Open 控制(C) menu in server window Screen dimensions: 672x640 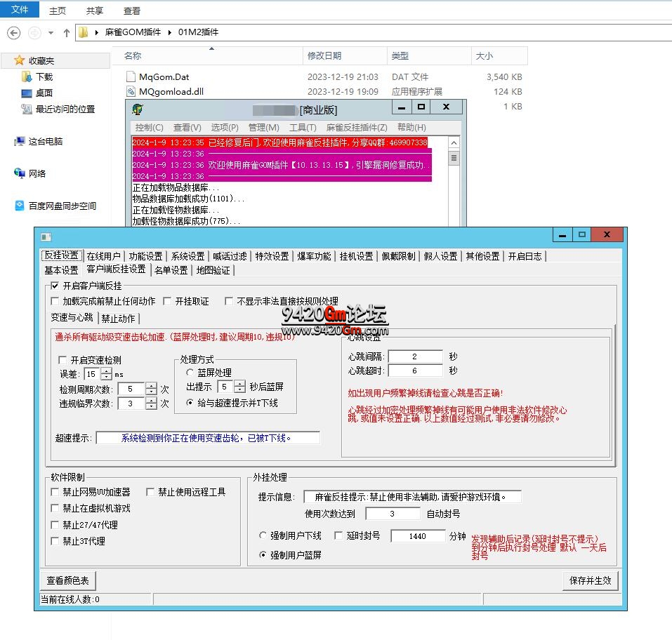coord(149,127)
